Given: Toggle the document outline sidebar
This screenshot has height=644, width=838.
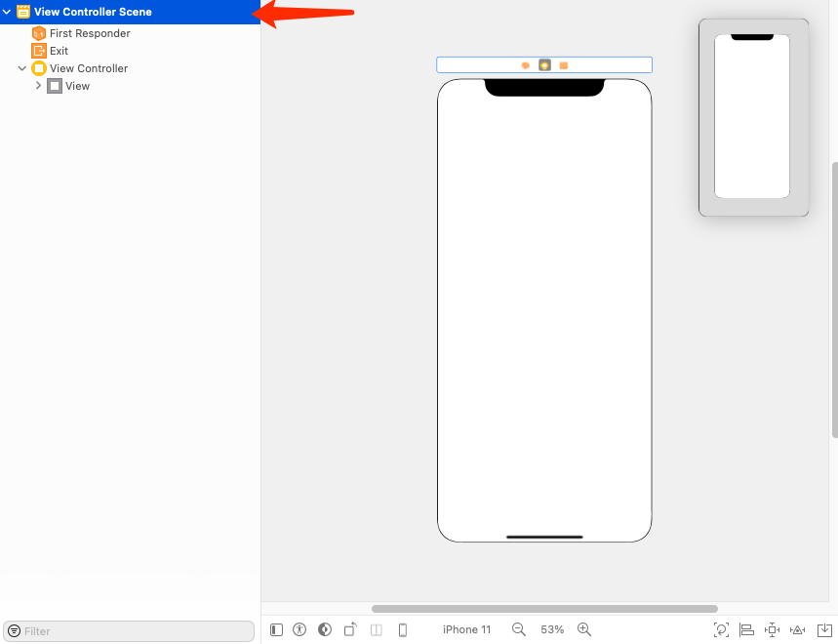Looking at the screenshot, I should (x=276, y=630).
